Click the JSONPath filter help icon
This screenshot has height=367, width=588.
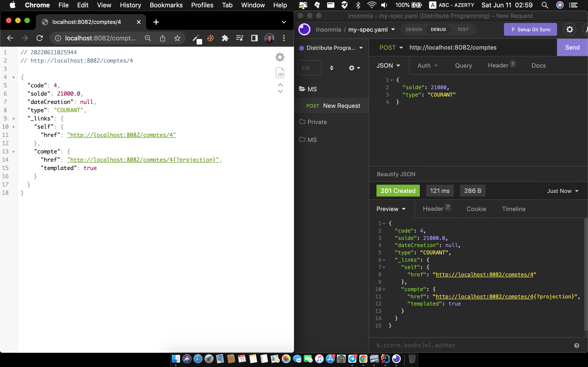point(576,345)
